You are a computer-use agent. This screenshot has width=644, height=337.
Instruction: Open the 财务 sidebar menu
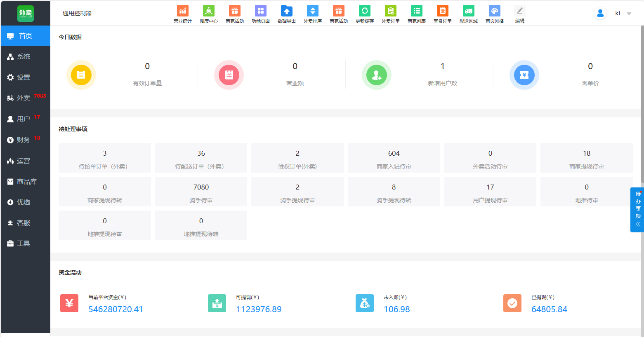(24, 140)
